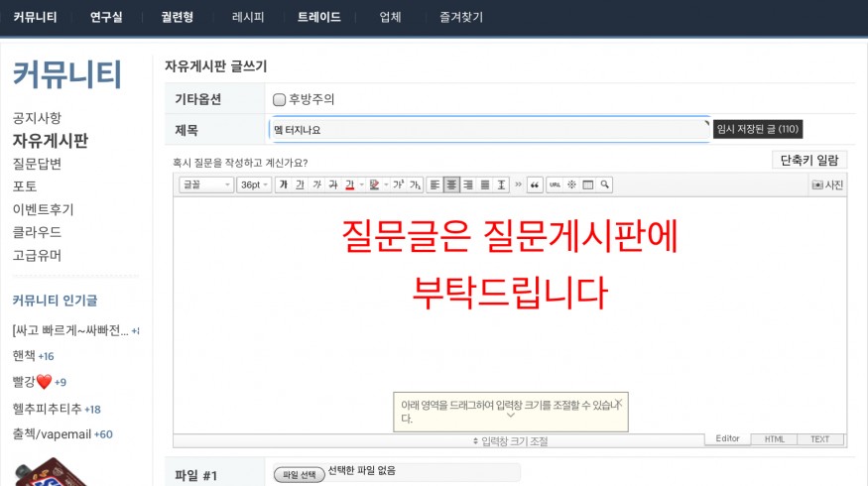The image size is (868, 486).
Task: Click the 제목 title input field
Action: click(x=489, y=129)
